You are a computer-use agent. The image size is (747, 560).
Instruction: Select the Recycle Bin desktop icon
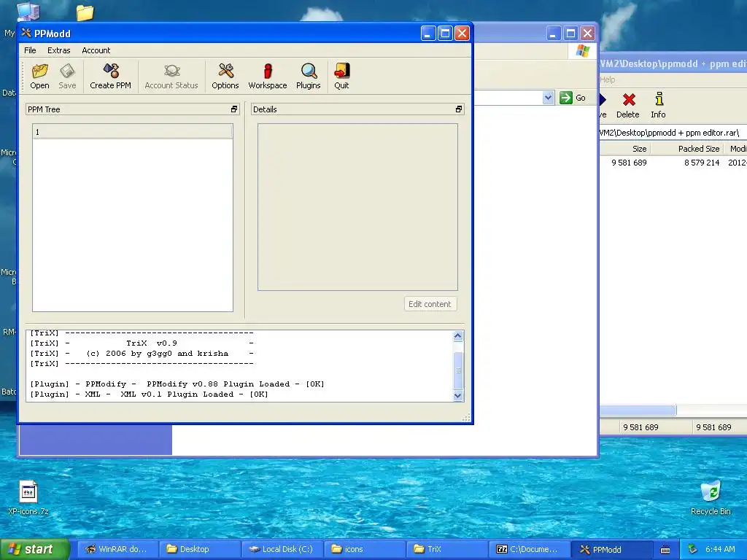click(711, 497)
